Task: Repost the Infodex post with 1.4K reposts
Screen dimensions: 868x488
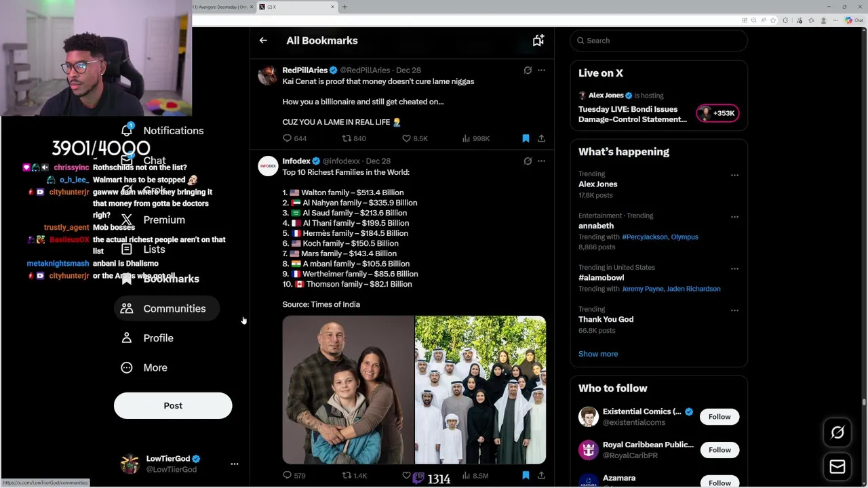Action: coord(354,476)
